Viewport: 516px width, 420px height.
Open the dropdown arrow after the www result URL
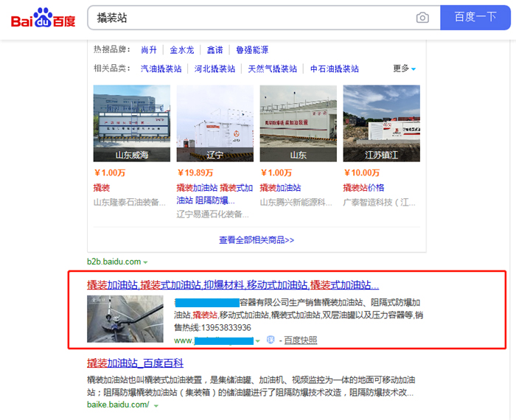(x=257, y=340)
